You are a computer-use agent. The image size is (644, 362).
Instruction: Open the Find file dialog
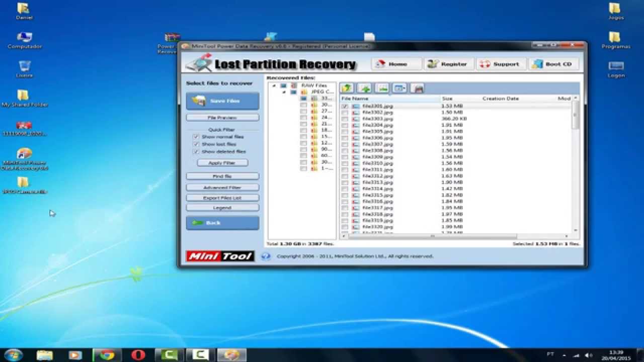222,176
